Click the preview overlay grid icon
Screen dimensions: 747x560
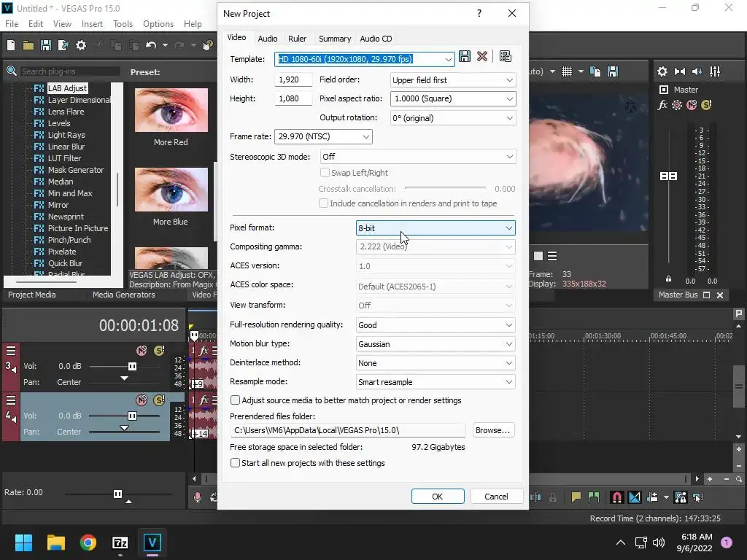pos(566,71)
